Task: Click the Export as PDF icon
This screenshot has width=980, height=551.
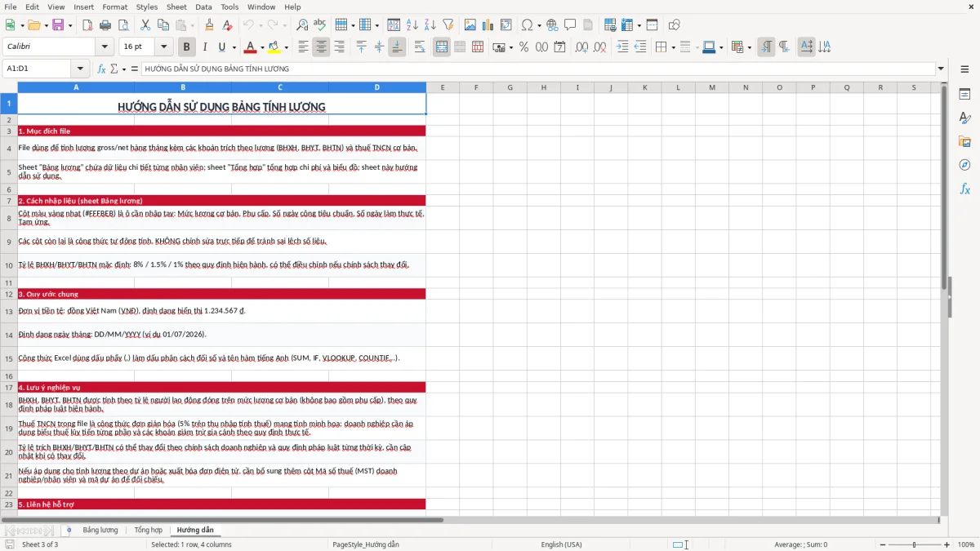Action: 87,25
